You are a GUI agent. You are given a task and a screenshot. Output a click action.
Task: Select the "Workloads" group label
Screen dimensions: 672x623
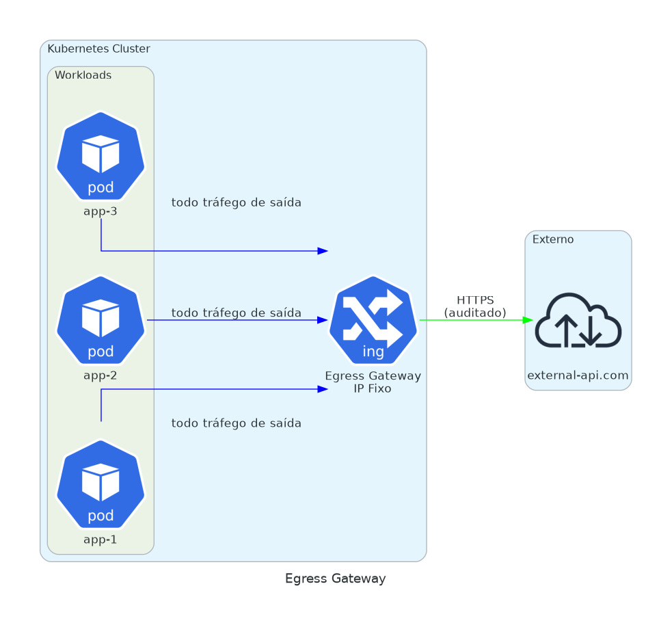pos(83,75)
